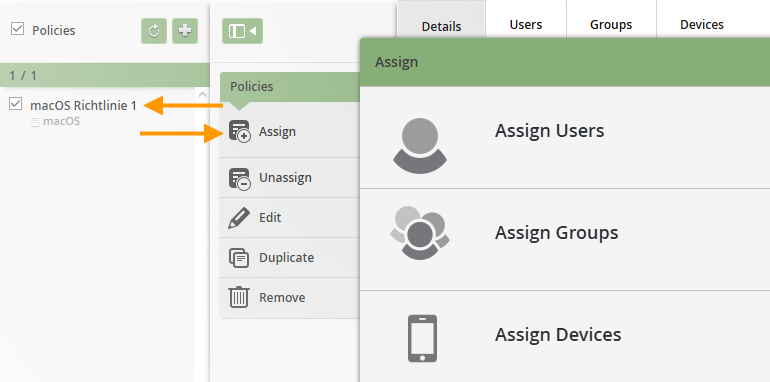
Task: Click the Assign panel header
Action: 565,62
